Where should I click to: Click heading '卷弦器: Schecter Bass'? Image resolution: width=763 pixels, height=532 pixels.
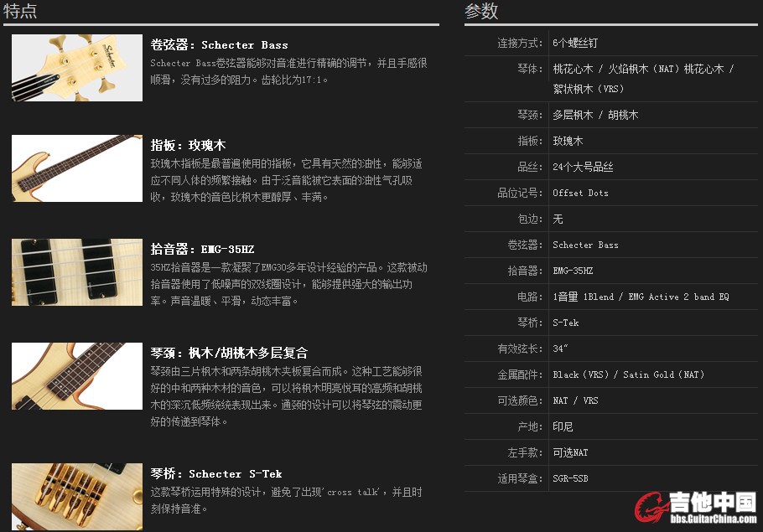pyautogui.click(x=219, y=44)
